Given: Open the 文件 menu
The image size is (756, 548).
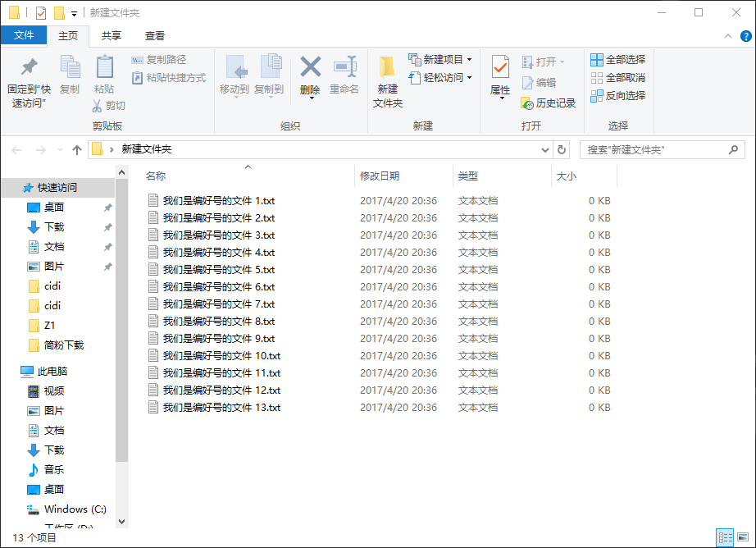Looking at the screenshot, I should 25,35.
